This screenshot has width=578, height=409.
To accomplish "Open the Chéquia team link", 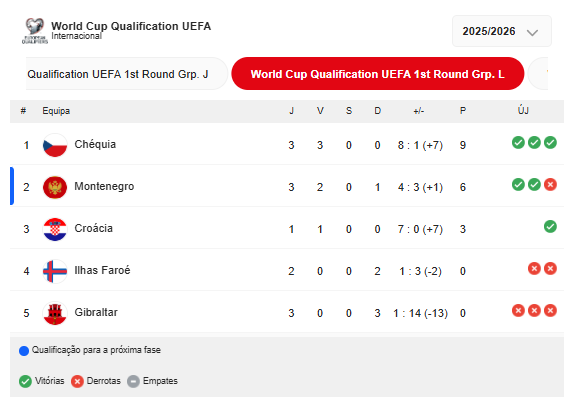I will 95,144.
